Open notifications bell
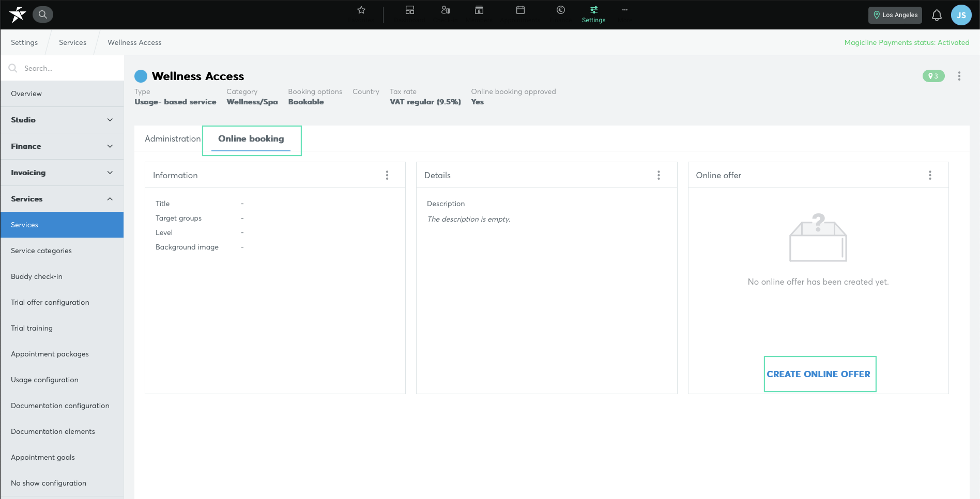Screen dimensions: 980x499 pyautogui.click(x=937, y=15)
